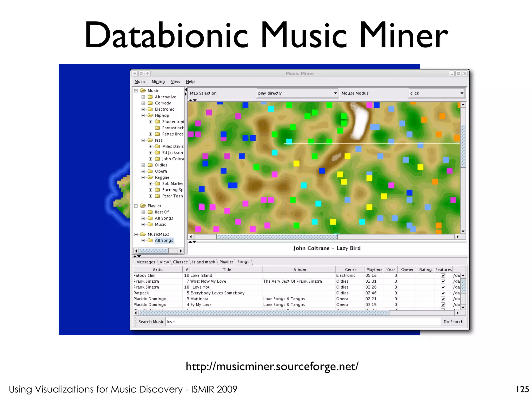Sort table by Artist column header
This screenshot has height=399, width=532.
(x=158, y=270)
